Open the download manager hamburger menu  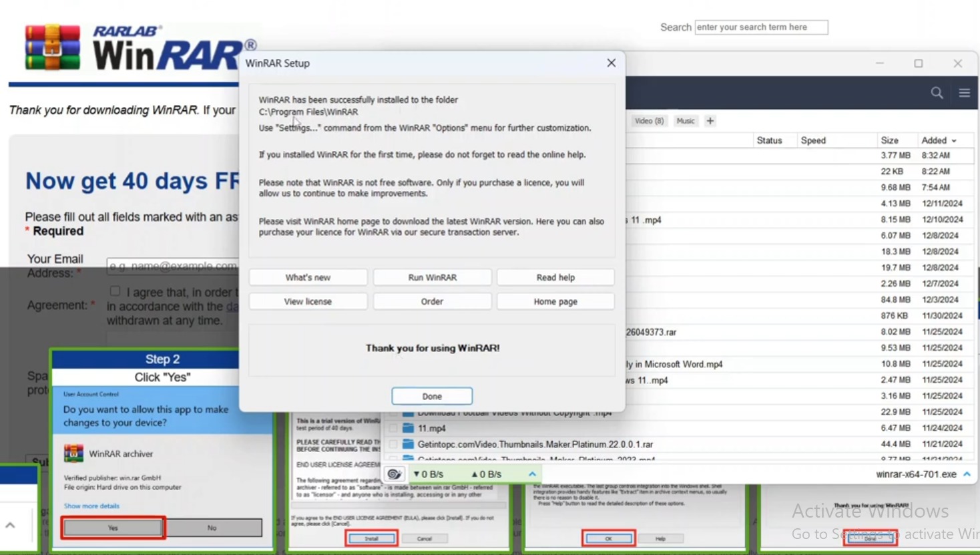(965, 93)
